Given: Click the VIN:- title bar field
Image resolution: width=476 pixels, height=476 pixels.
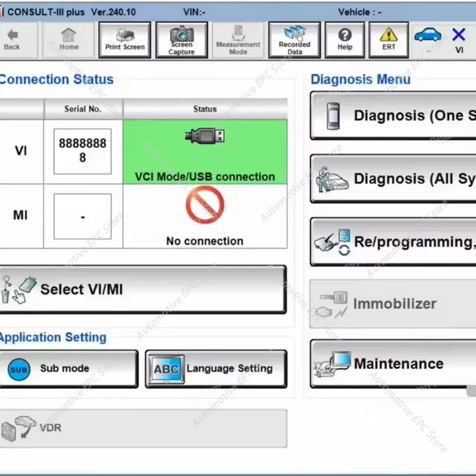Looking at the screenshot, I should click(194, 12).
